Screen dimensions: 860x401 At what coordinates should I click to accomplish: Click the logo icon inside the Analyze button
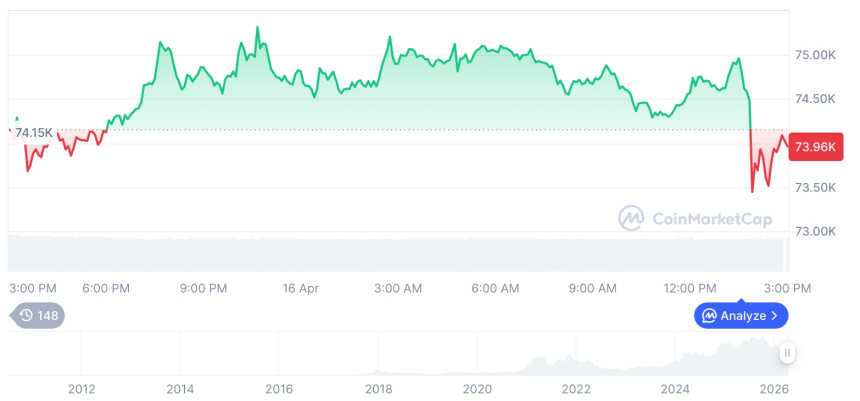tap(709, 316)
